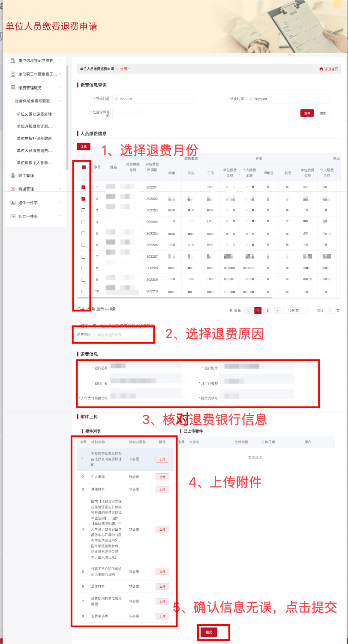Check the row 6 checkbox for 202206
This screenshot has height=644, width=348.
(x=84, y=245)
